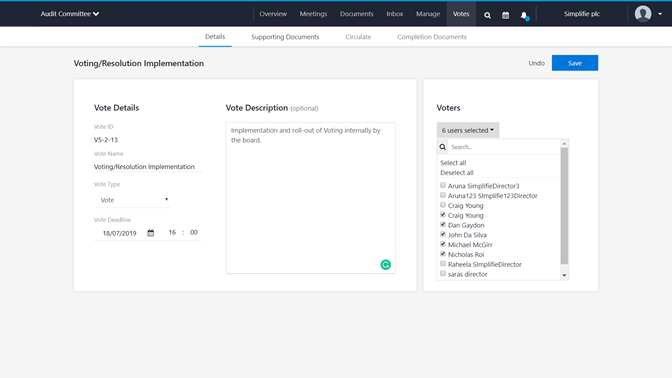Click Deselect all in Voters list
Screen dimensions: 672x378
457,173
